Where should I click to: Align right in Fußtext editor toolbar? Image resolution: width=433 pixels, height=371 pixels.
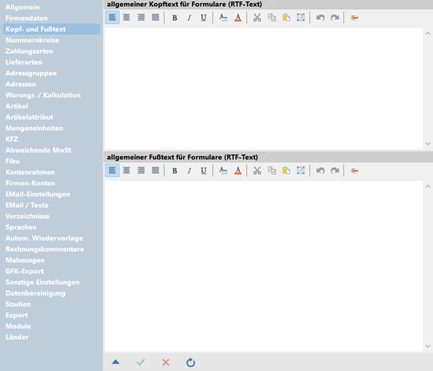pos(141,170)
